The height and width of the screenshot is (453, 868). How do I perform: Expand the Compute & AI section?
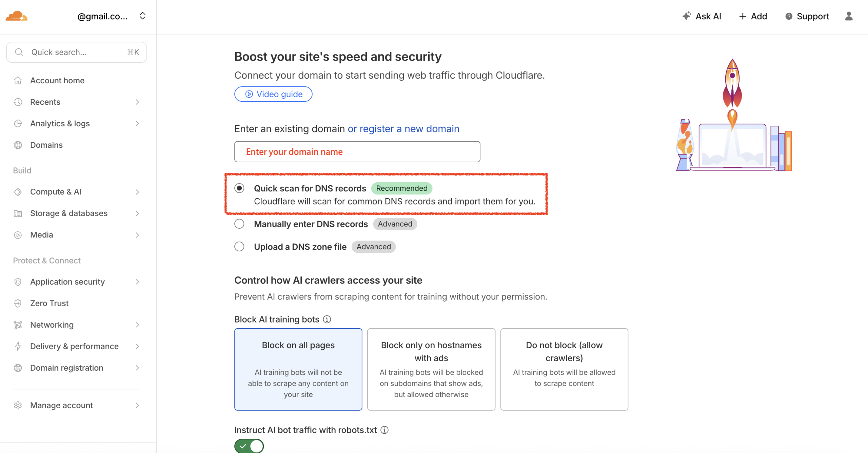coord(137,192)
